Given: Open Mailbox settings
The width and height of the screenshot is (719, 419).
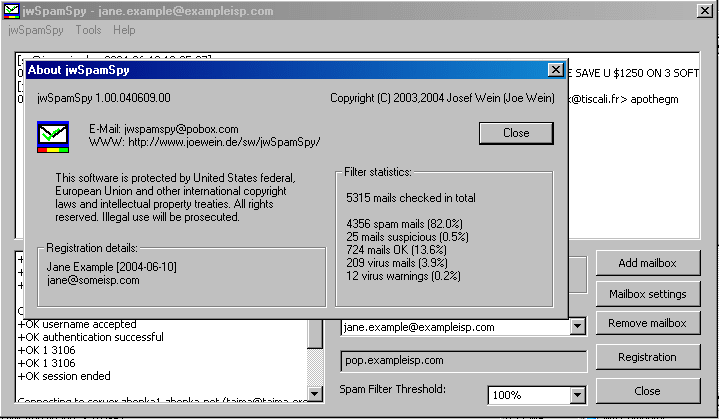Looking at the screenshot, I should click(647, 294).
